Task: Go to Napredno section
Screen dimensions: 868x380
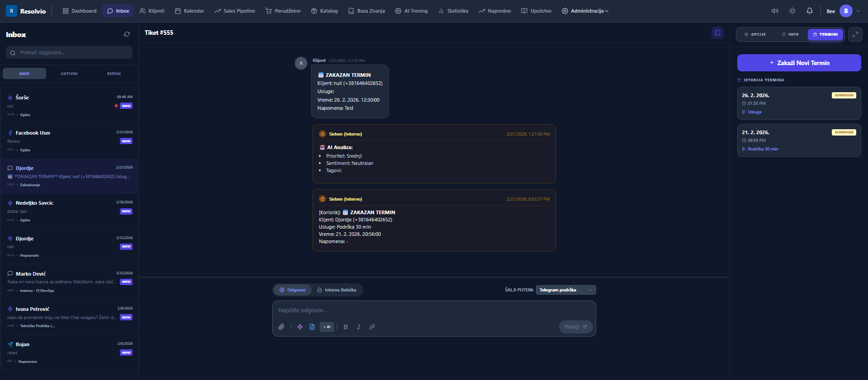Action: (495, 11)
